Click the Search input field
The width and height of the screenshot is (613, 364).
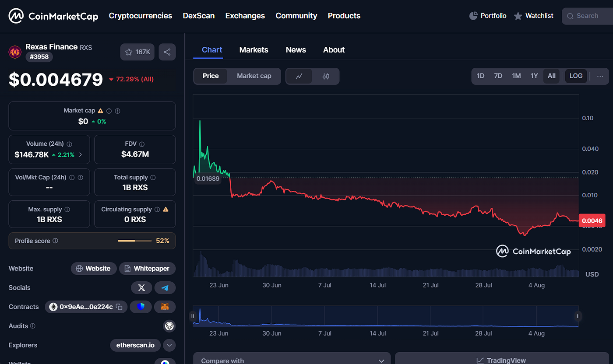587,16
